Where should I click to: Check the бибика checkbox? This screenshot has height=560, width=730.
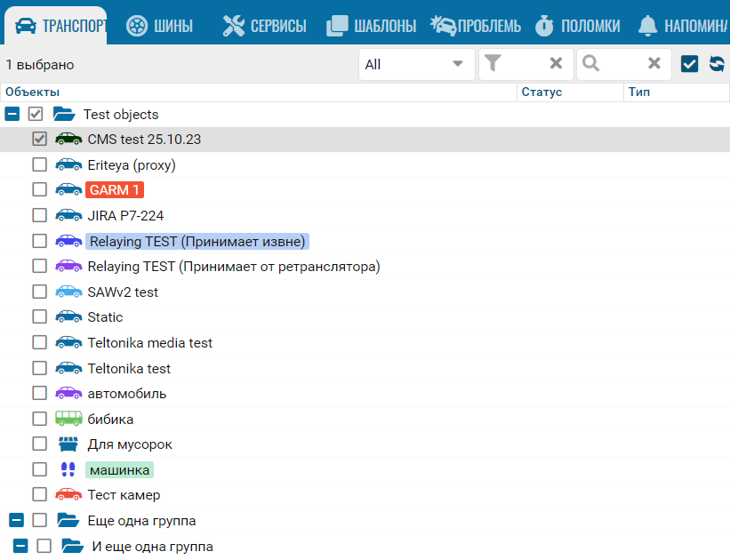[40, 419]
